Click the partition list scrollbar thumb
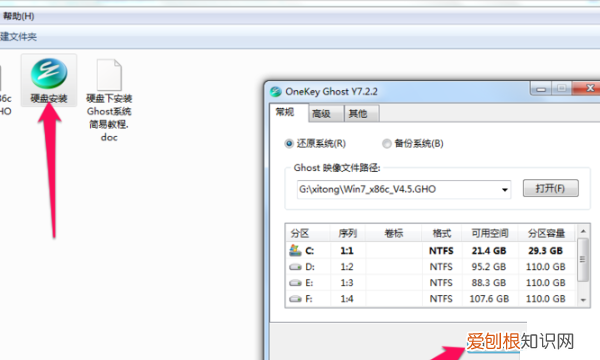 [x=583, y=259]
